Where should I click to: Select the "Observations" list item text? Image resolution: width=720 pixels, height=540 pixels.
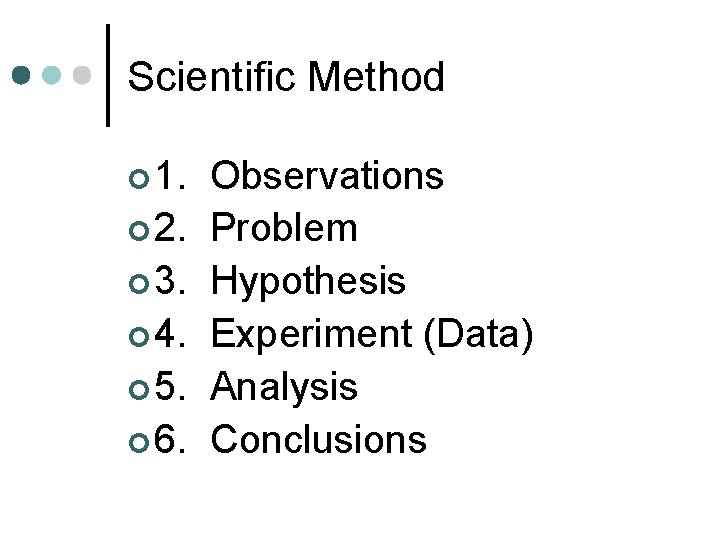(x=328, y=176)
